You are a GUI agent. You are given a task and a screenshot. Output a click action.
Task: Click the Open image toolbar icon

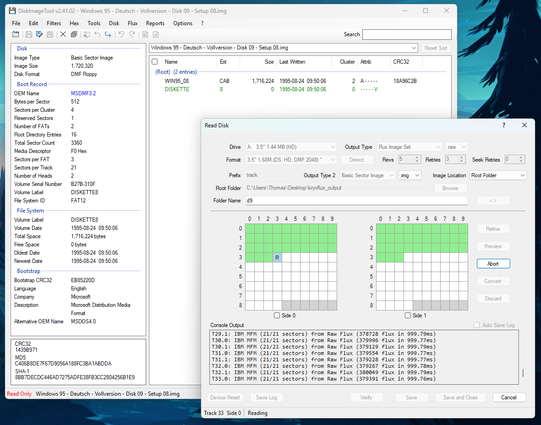pos(16,34)
